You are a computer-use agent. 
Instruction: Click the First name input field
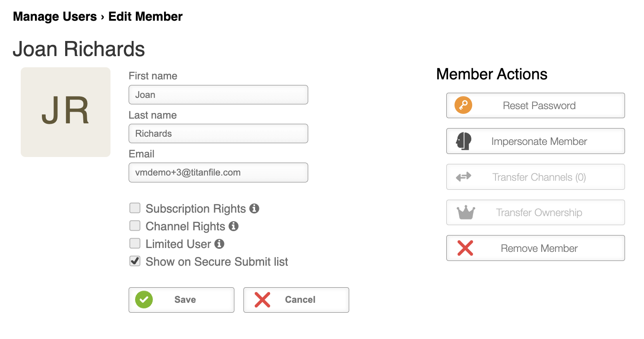(x=218, y=94)
